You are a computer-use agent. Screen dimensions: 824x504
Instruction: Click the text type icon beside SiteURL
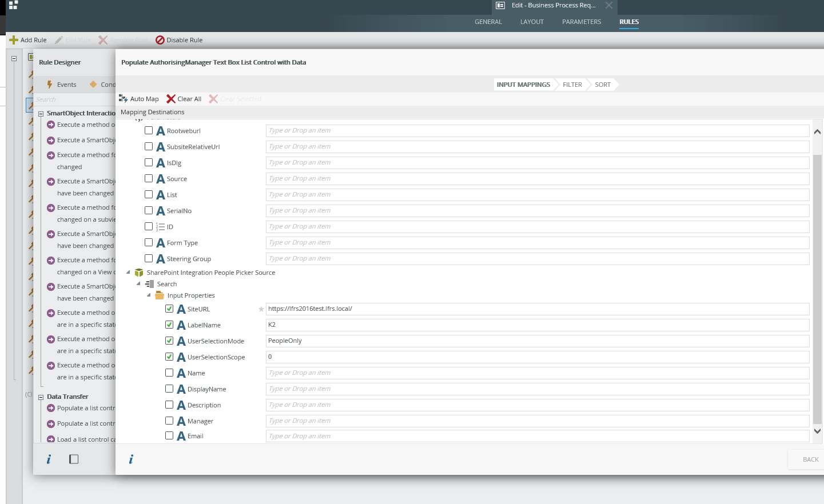181,309
